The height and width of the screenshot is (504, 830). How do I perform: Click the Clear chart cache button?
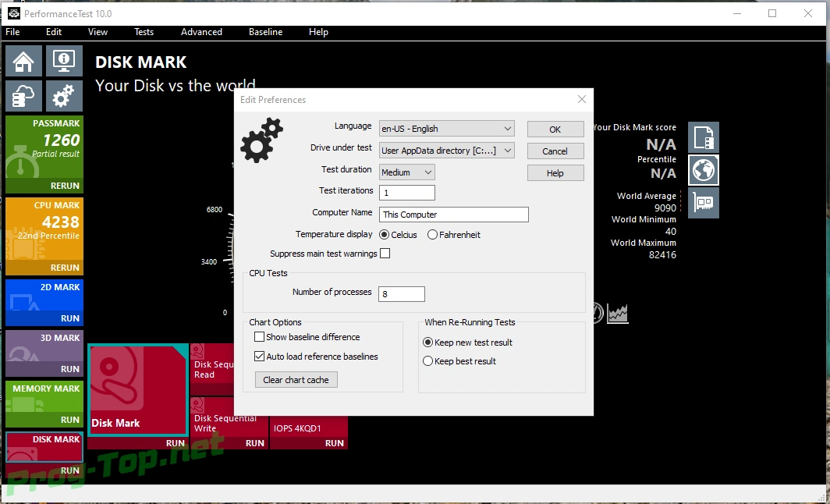coord(296,380)
